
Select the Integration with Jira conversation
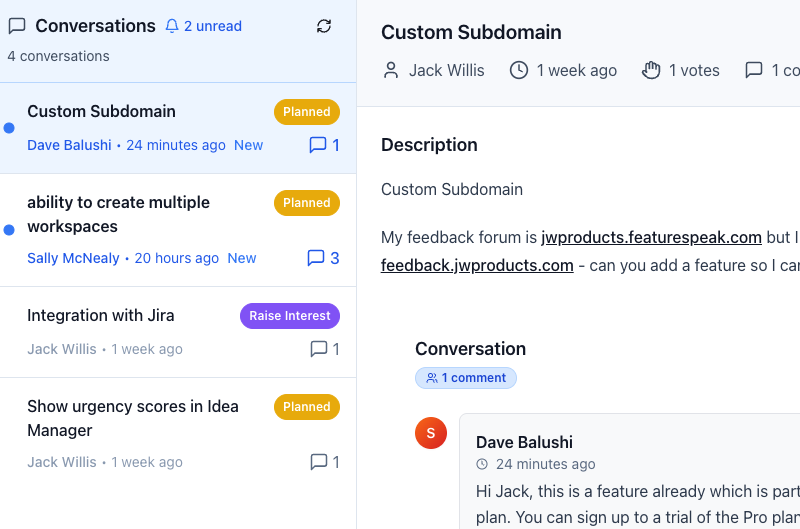(x=101, y=315)
